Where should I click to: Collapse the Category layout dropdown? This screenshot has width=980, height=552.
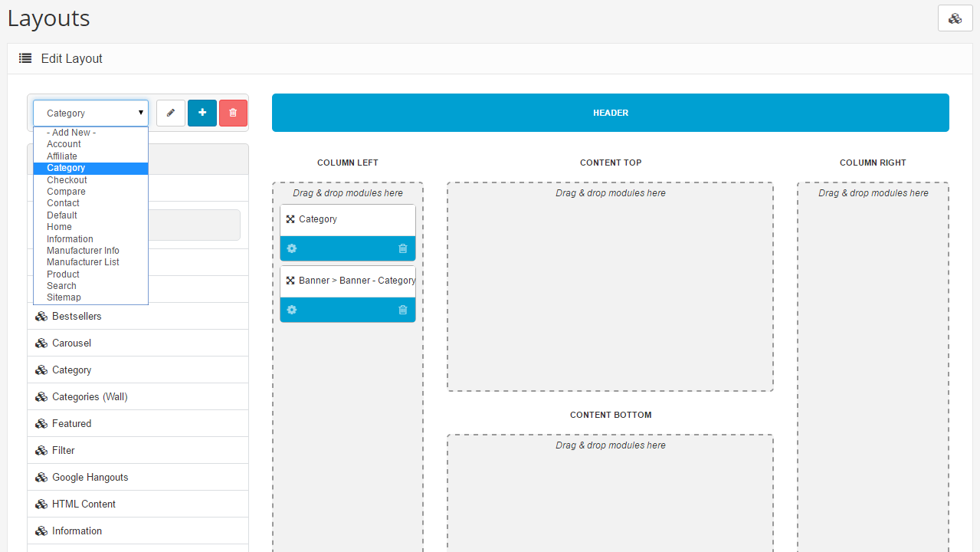coord(90,113)
